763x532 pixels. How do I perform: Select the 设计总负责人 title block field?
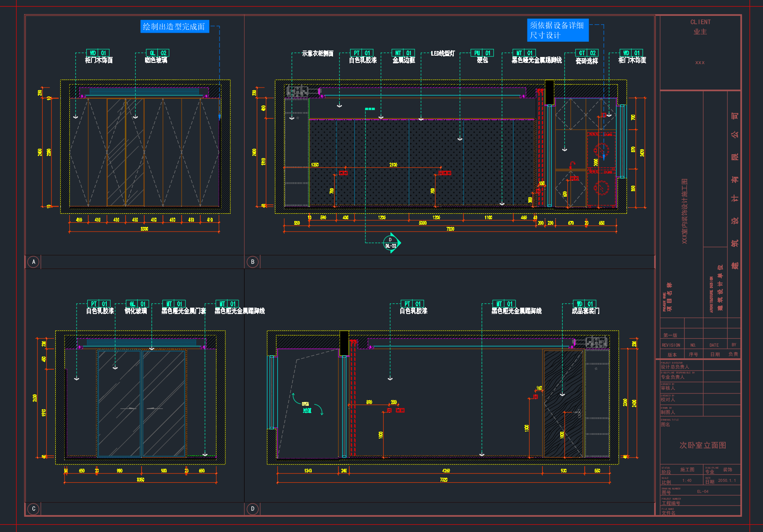[675, 367]
